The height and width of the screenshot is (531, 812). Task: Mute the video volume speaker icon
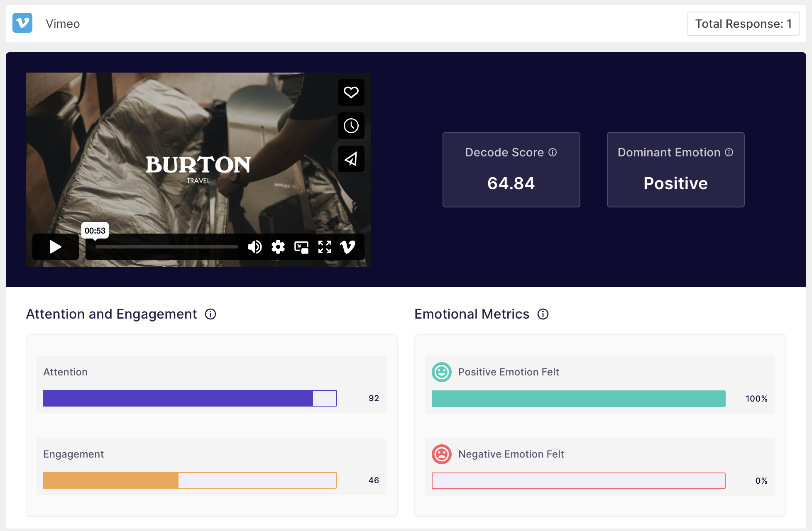click(254, 247)
